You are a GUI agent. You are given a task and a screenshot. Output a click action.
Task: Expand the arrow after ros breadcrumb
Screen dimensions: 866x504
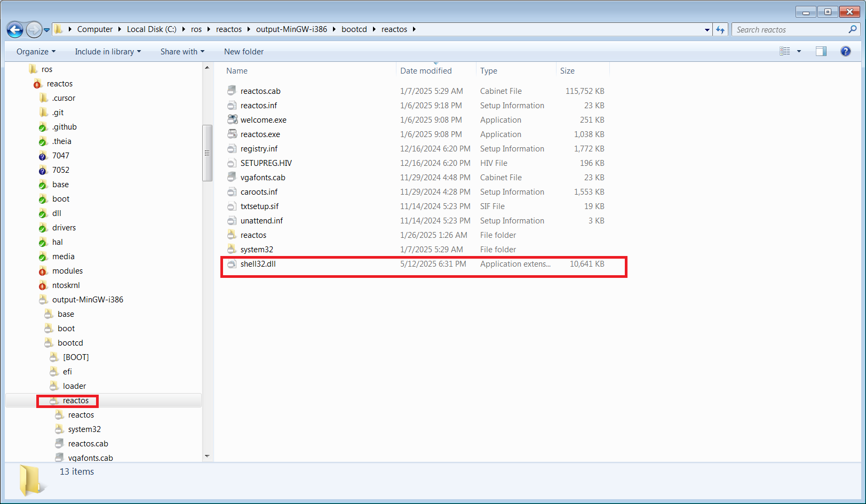[209, 29]
